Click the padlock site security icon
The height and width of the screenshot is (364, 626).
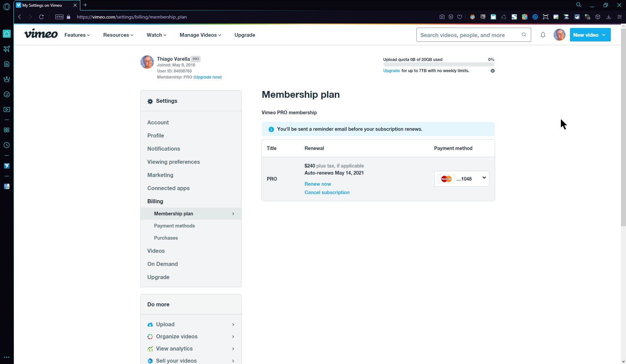tap(69, 17)
